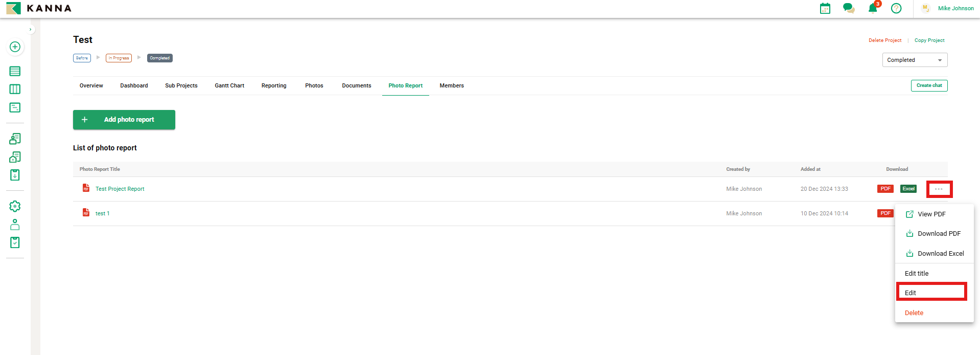
Task: Switch to the Gantt Chart tab
Action: coord(229,86)
